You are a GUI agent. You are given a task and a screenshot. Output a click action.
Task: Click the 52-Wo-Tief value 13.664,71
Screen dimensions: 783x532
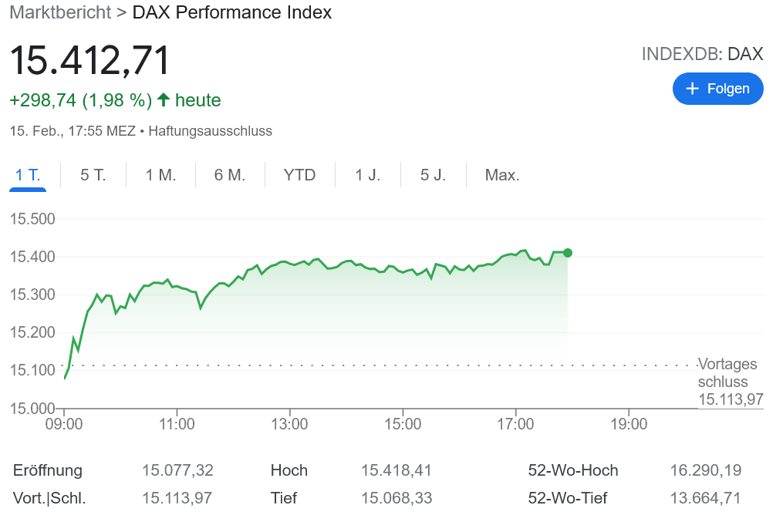pos(704,498)
